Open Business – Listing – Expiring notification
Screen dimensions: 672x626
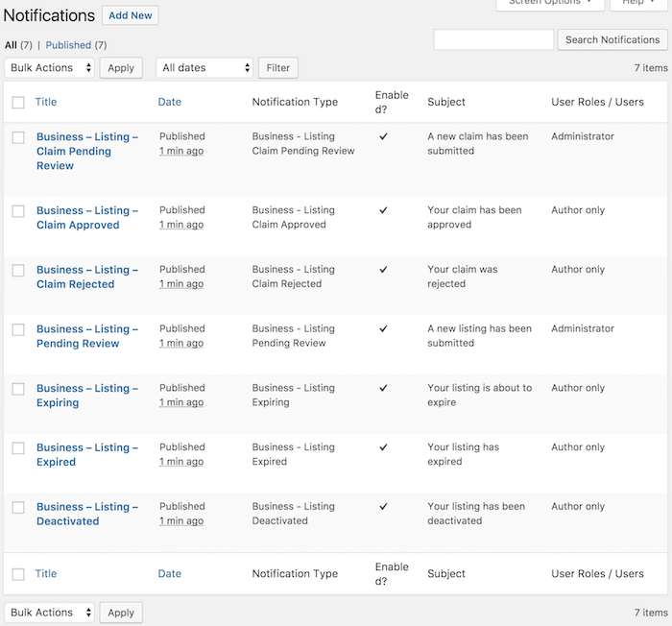87,396
